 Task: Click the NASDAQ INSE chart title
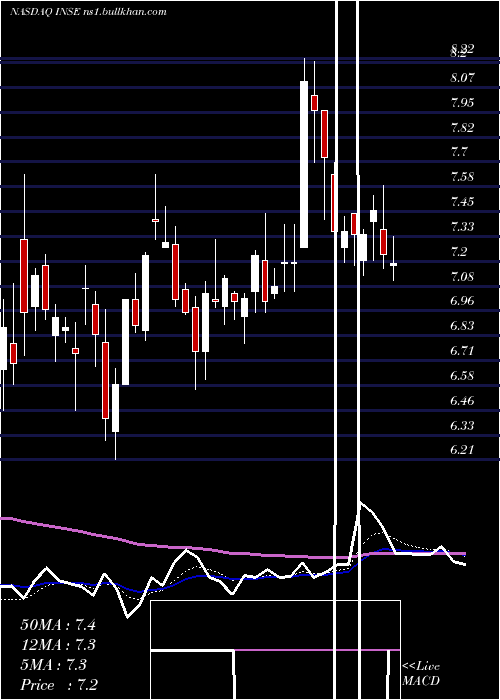click(x=88, y=12)
